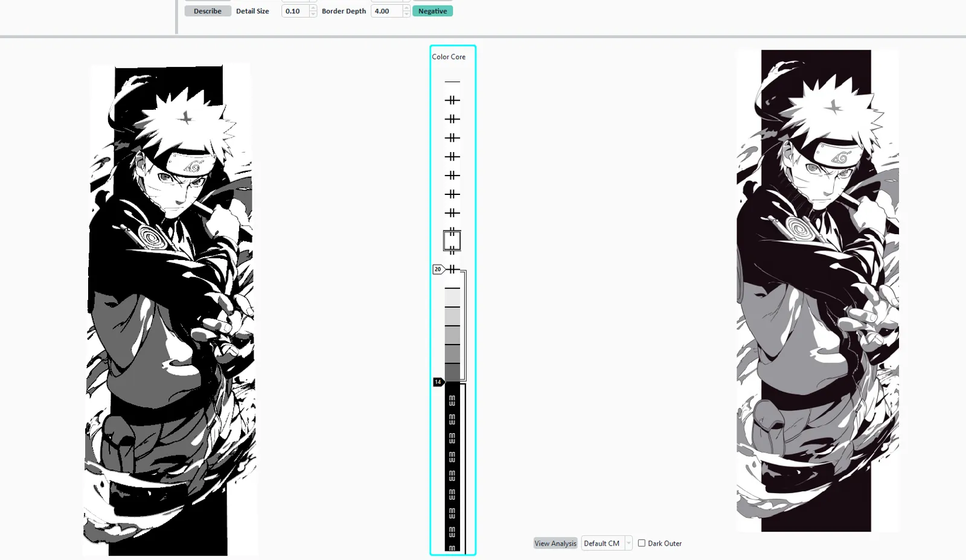Screen dimensions: 966x560
Task: Click the View Analysis button
Action: [x=555, y=543]
